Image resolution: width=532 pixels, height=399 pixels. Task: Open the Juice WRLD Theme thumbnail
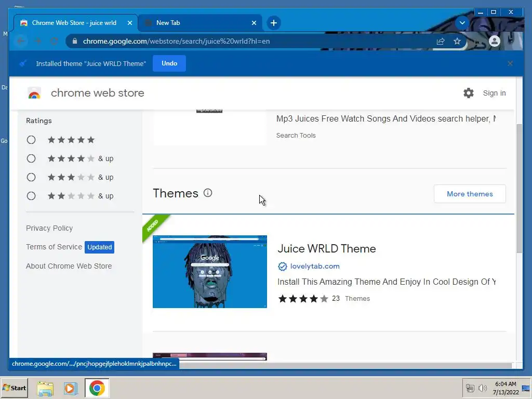point(210,272)
